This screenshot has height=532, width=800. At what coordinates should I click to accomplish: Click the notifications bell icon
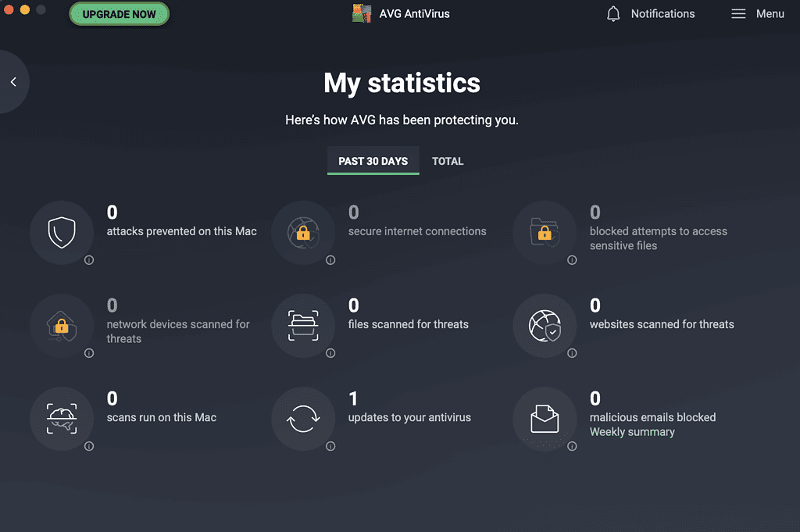coord(613,14)
